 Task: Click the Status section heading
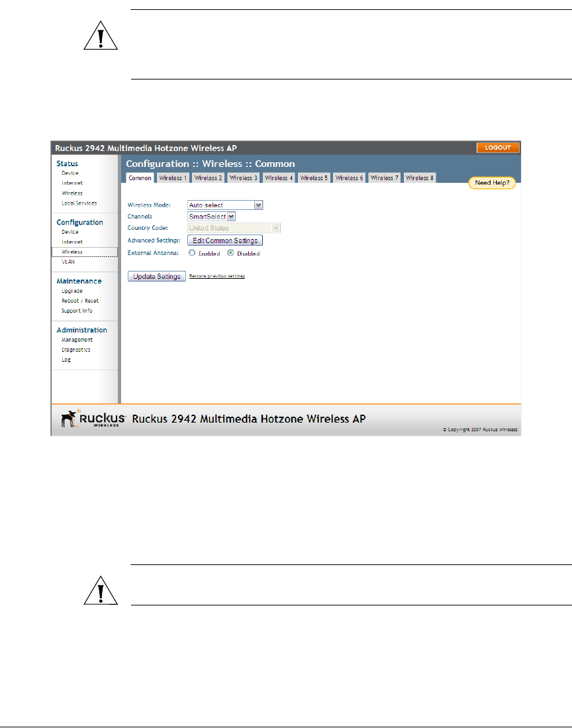click(x=68, y=164)
